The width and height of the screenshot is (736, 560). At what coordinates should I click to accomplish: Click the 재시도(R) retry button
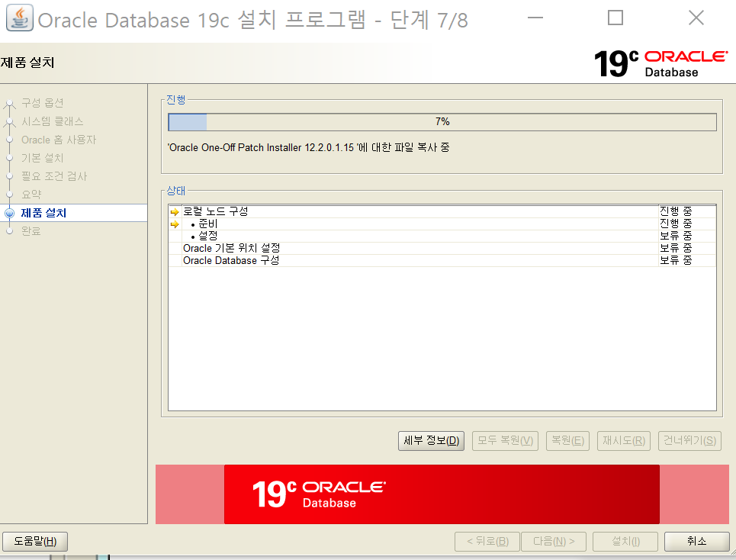pos(624,441)
